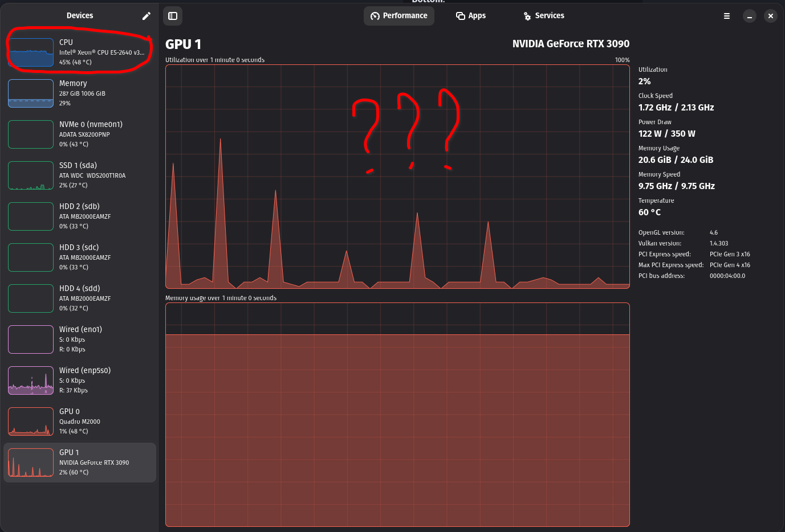The height and width of the screenshot is (532, 785).
Task: Click the 2% utilization value
Action: click(x=645, y=81)
